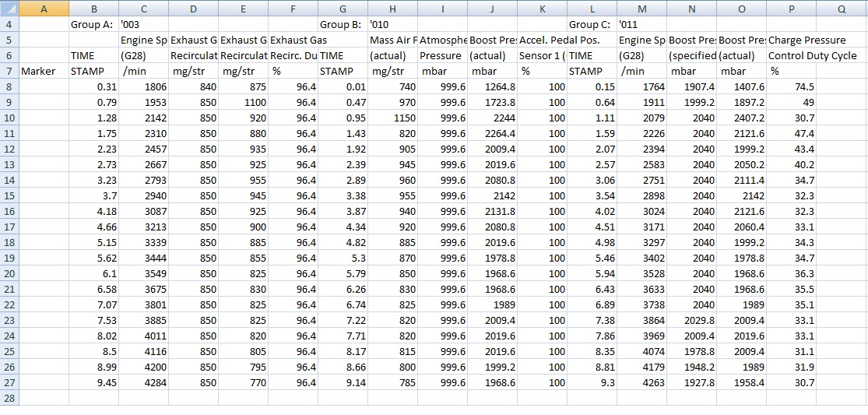Screen dimensions: 868x415
Task: Click cell with value 840 in column D
Action: tap(193, 86)
